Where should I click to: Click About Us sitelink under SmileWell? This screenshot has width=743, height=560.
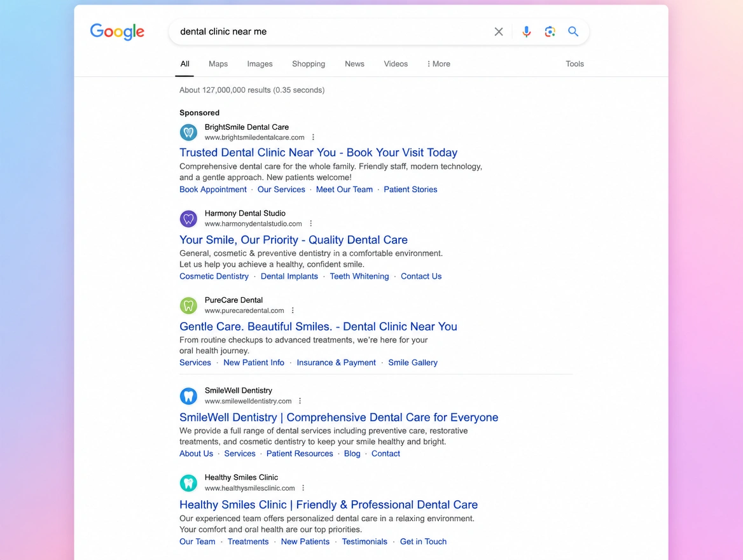tap(196, 454)
